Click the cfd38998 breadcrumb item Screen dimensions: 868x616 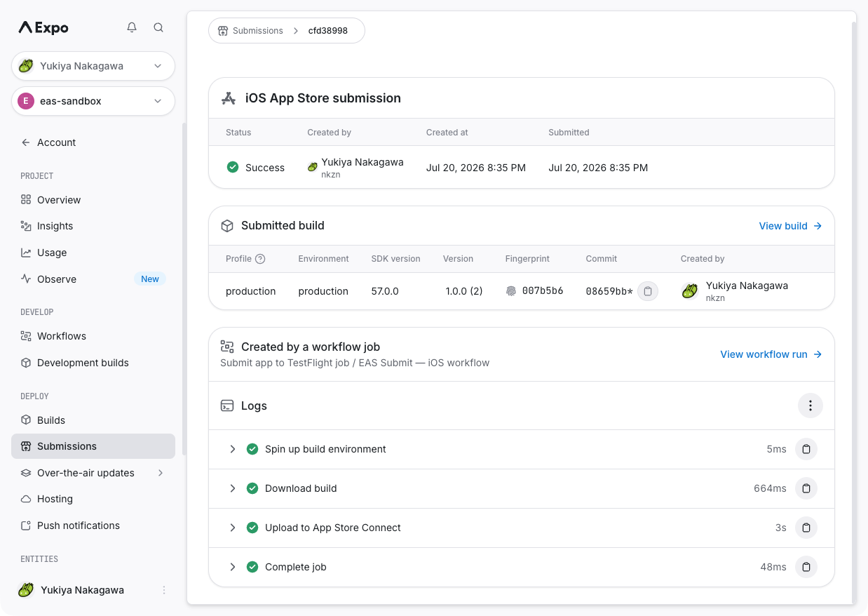(x=328, y=31)
